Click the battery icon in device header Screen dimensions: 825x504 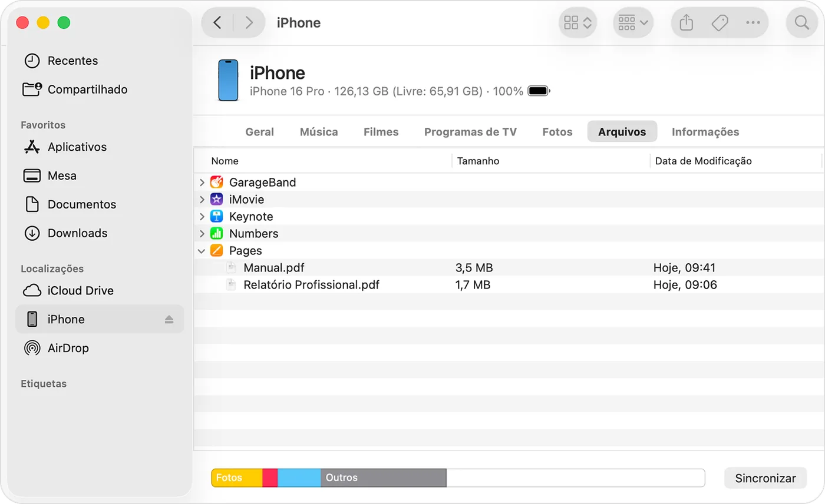(x=539, y=91)
